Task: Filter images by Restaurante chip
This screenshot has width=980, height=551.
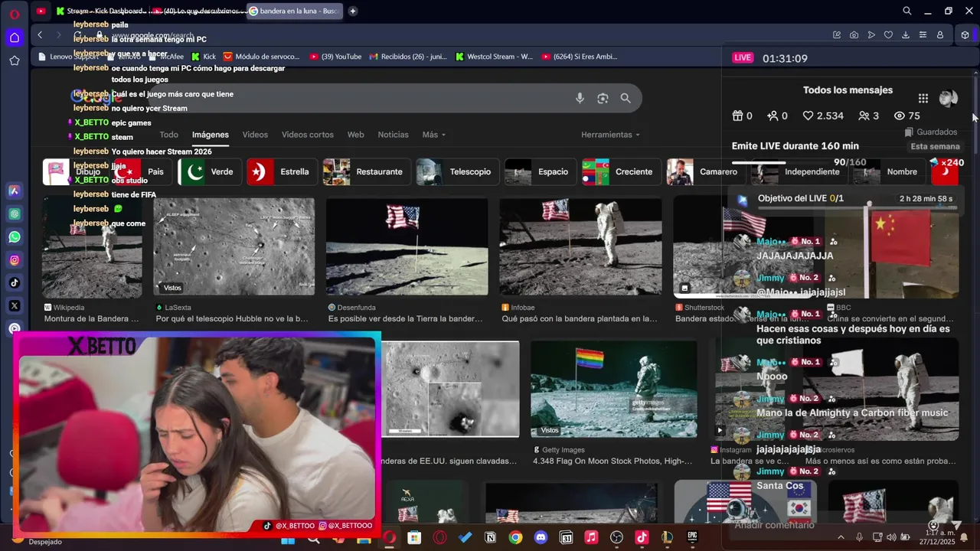Action: [367, 171]
